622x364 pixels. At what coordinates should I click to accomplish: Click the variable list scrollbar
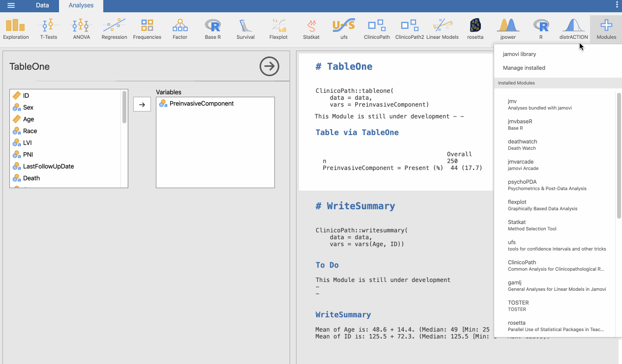pyautogui.click(x=124, y=107)
